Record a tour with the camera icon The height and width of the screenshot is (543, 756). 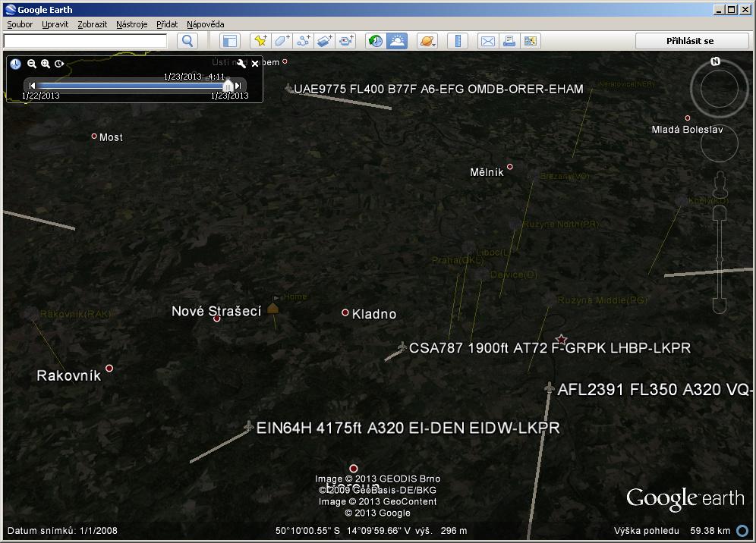tap(345, 41)
